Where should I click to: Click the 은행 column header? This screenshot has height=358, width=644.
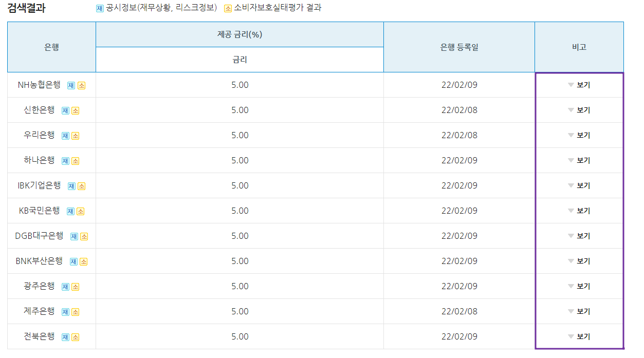51,47
